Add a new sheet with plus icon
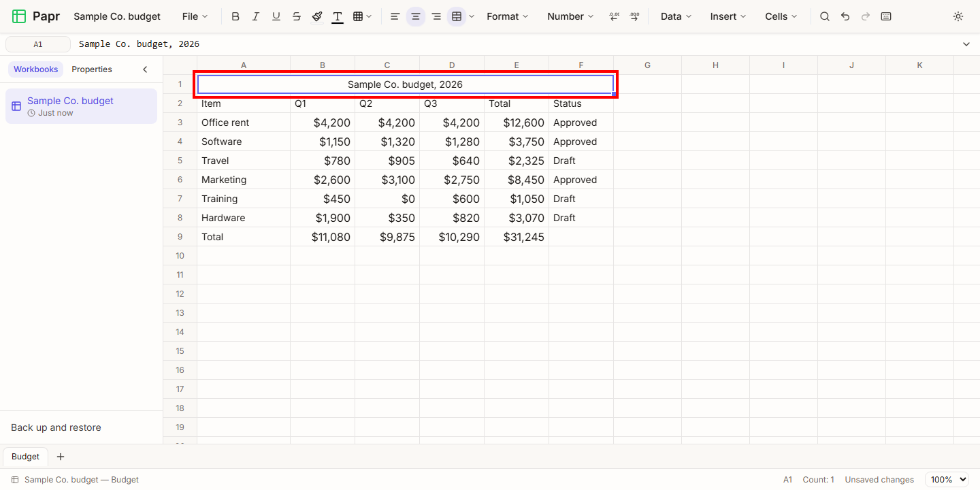This screenshot has width=980, height=490. [61, 457]
